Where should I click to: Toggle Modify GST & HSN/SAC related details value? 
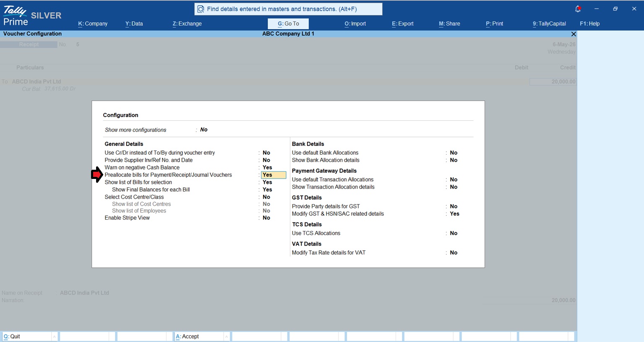coord(454,214)
